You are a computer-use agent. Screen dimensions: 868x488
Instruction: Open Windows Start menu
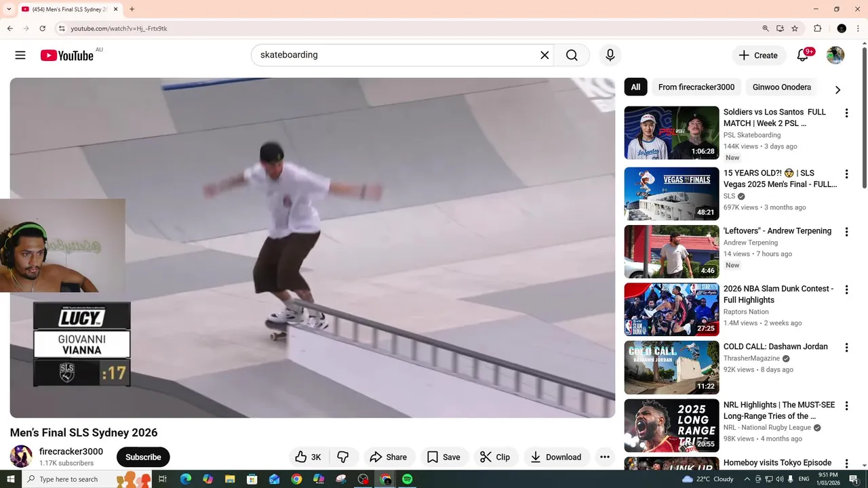click(x=11, y=479)
